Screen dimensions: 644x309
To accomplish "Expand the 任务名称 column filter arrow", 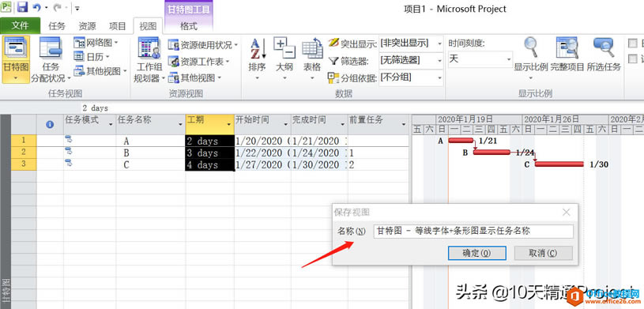I will (180, 125).
